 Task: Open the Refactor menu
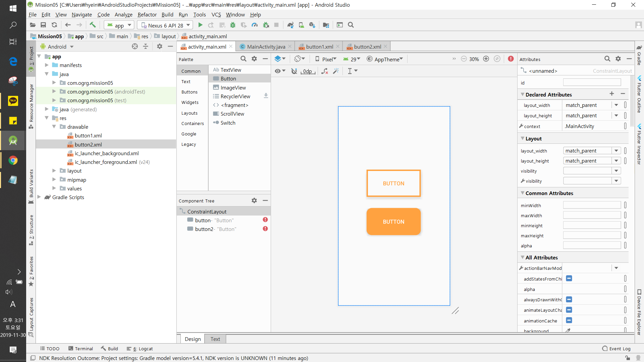click(x=147, y=15)
